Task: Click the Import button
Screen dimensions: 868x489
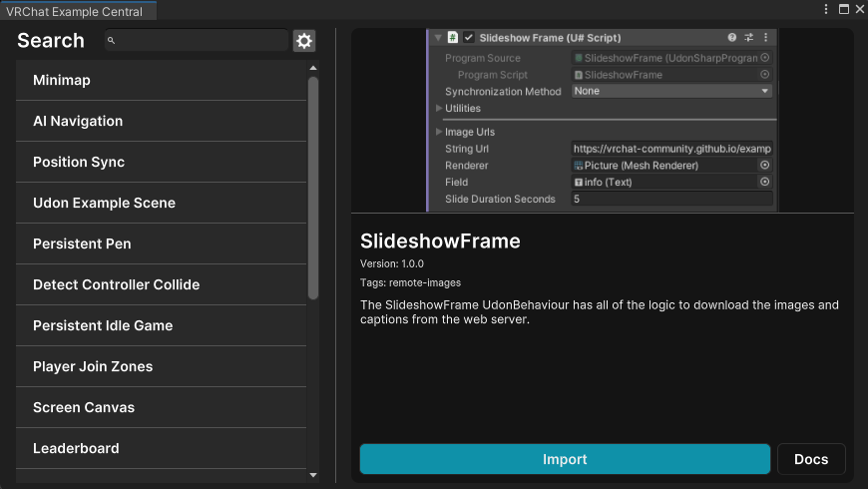Action: (565, 459)
